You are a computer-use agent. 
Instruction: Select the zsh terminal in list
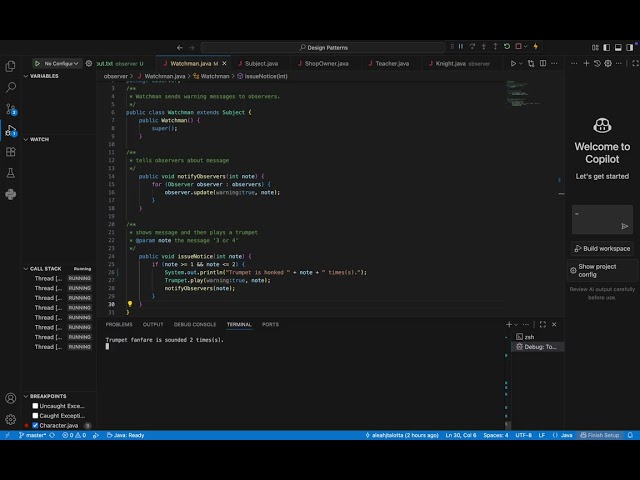coord(538,337)
